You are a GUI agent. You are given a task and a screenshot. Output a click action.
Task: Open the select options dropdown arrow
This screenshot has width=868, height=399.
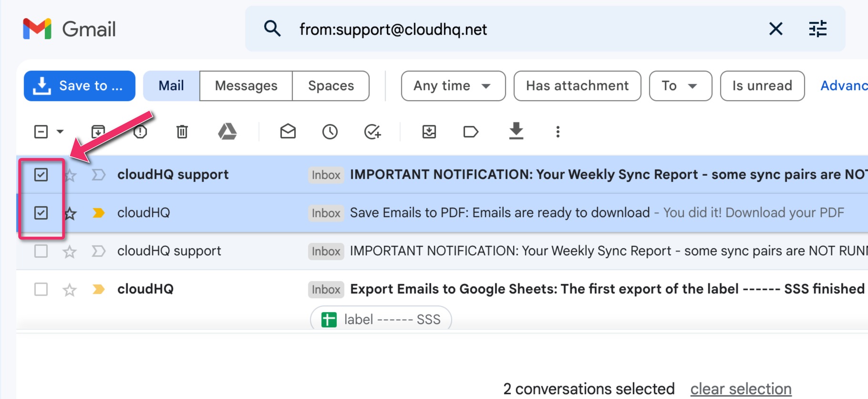click(x=60, y=132)
